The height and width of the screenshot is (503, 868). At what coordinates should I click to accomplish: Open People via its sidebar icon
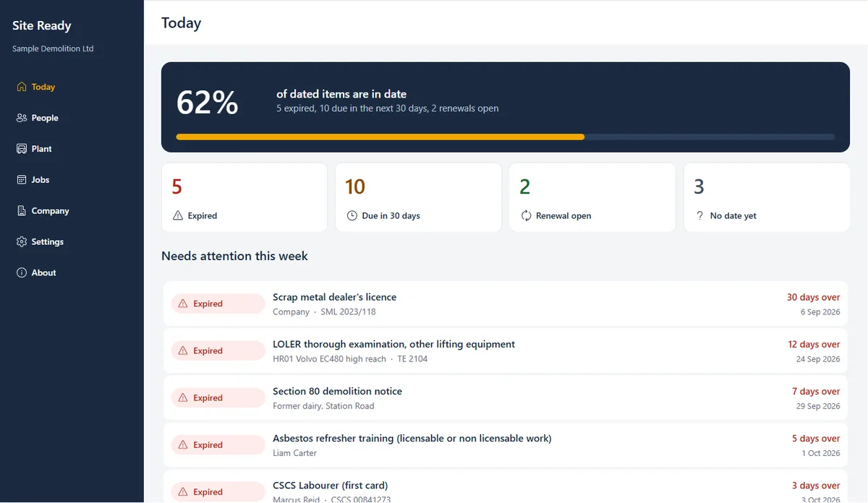coord(22,118)
